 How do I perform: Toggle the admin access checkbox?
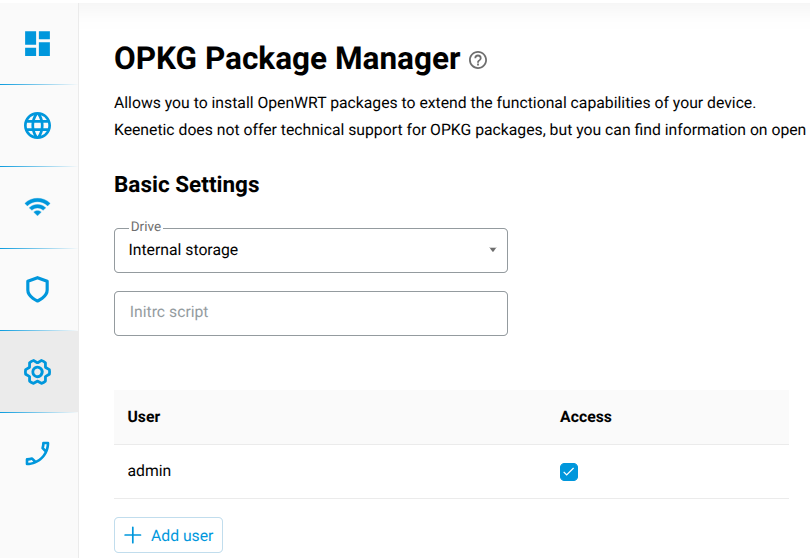click(569, 472)
